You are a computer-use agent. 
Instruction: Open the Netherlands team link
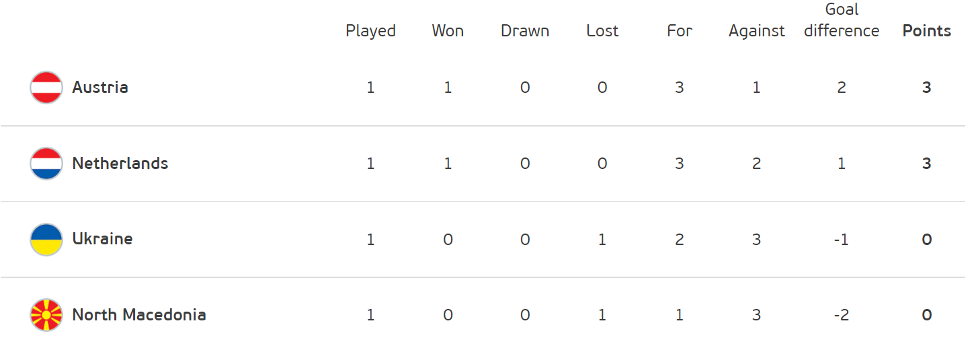pyautogui.click(x=120, y=164)
